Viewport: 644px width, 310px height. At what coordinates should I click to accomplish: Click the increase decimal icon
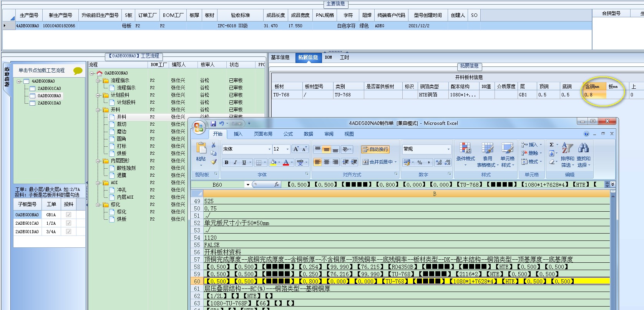(439, 162)
